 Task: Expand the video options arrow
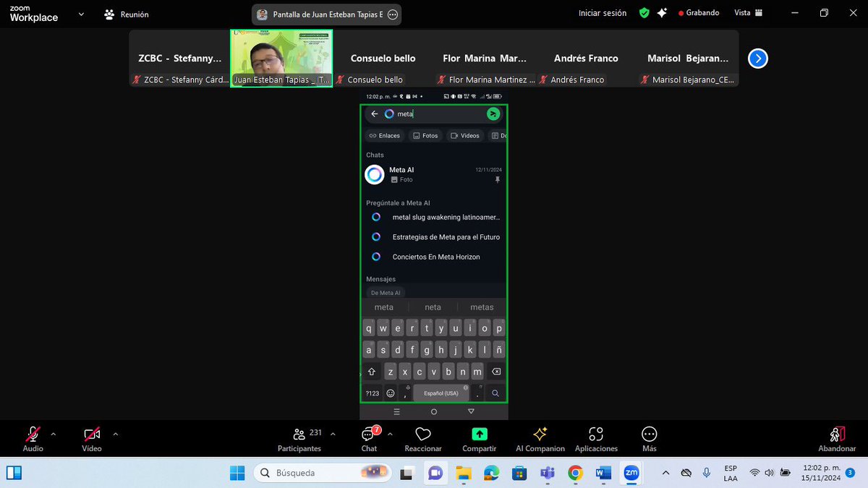tap(115, 435)
